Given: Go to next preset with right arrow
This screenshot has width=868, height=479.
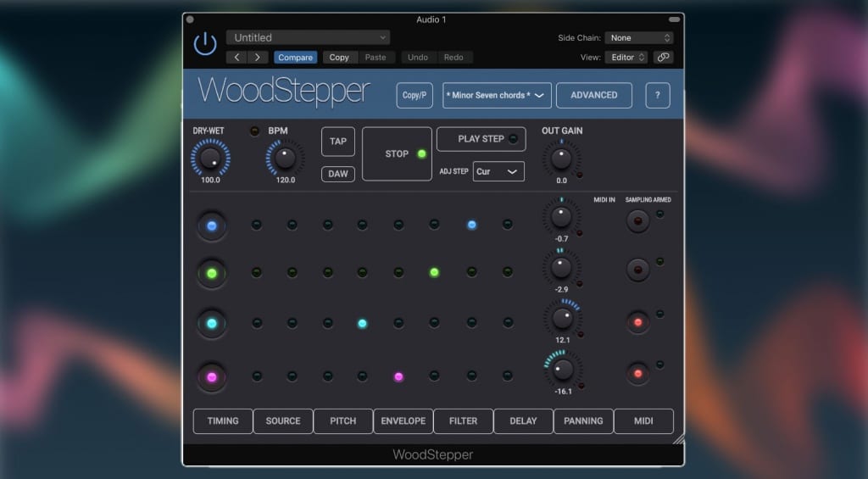Looking at the screenshot, I should [x=258, y=57].
